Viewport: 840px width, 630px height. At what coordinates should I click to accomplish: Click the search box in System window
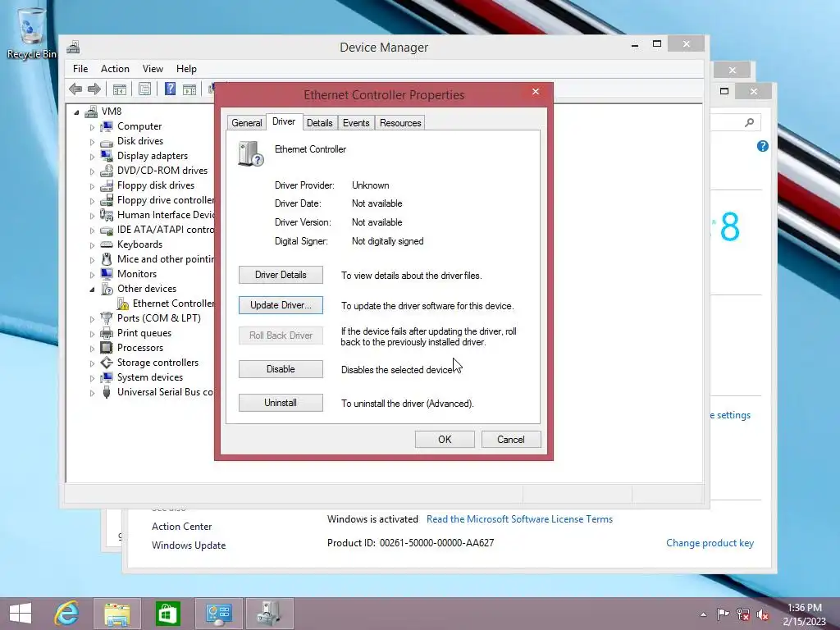pos(735,123)
